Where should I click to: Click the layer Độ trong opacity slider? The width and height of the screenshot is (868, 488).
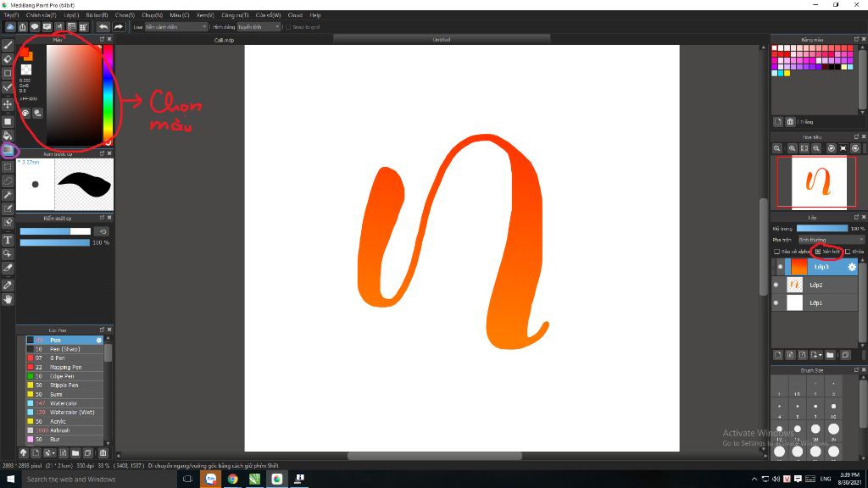point(822,228)
